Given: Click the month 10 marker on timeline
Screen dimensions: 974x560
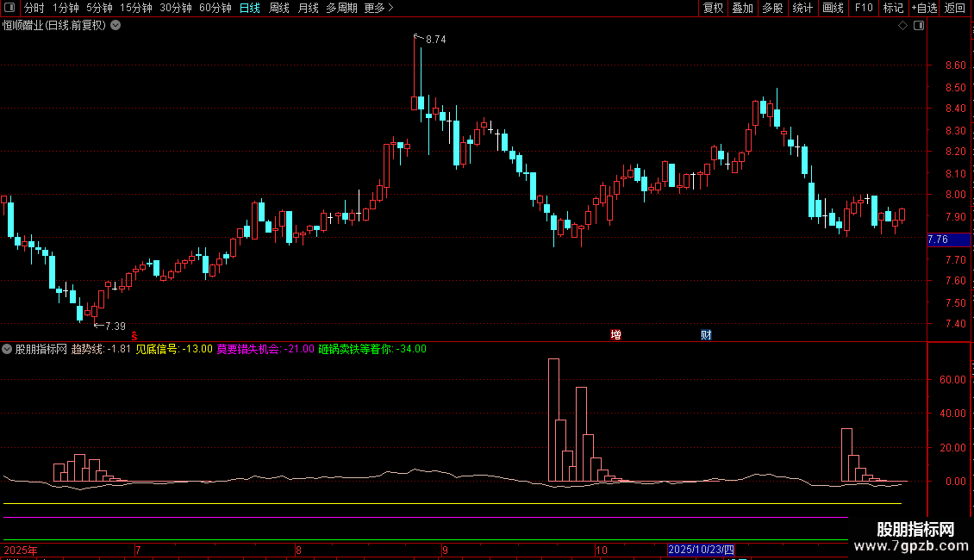Looking at the screenshot, I should point(602,550).
